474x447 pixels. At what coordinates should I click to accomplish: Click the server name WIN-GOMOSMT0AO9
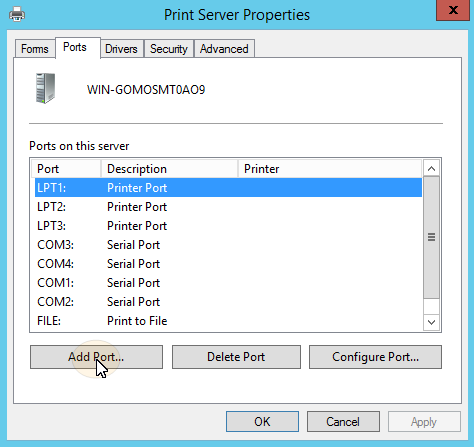[146, 90]
